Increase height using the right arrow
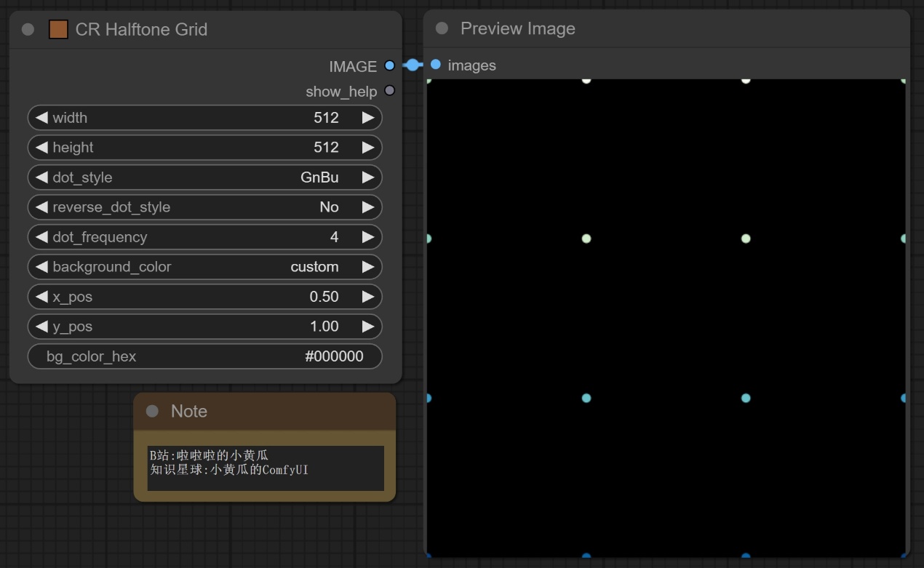924x568 pixels. (368, 148)
